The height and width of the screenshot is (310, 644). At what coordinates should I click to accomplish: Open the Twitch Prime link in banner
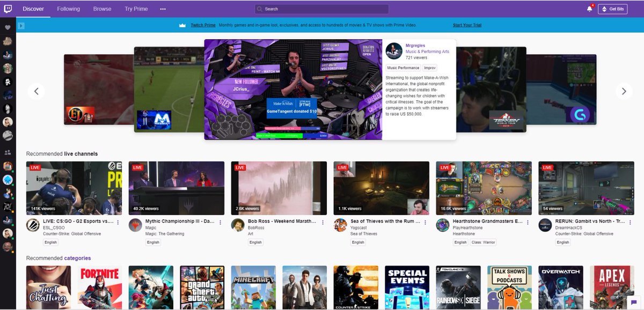tap(203, 25)
